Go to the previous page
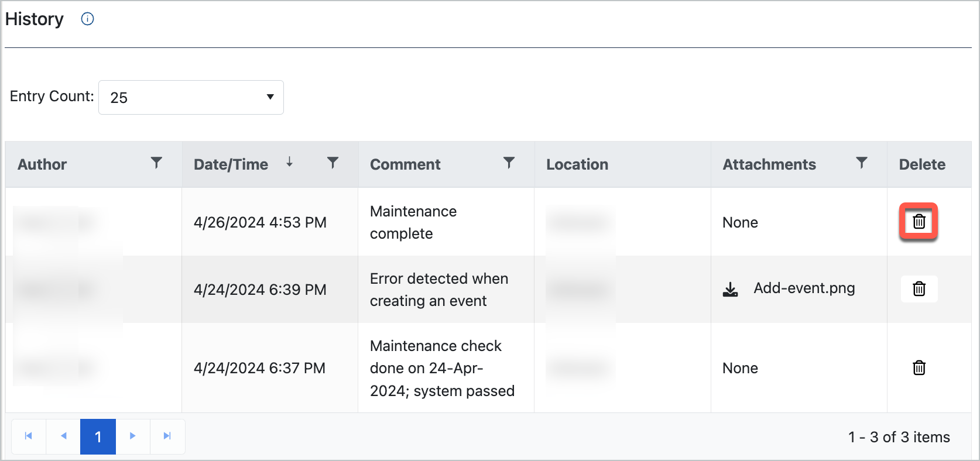 point(63,436)
